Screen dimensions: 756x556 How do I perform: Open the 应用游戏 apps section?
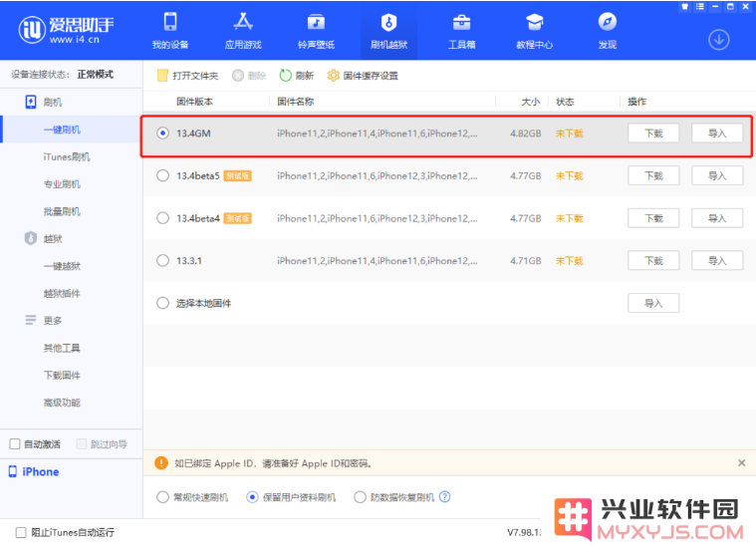click(x=243, y=31)
